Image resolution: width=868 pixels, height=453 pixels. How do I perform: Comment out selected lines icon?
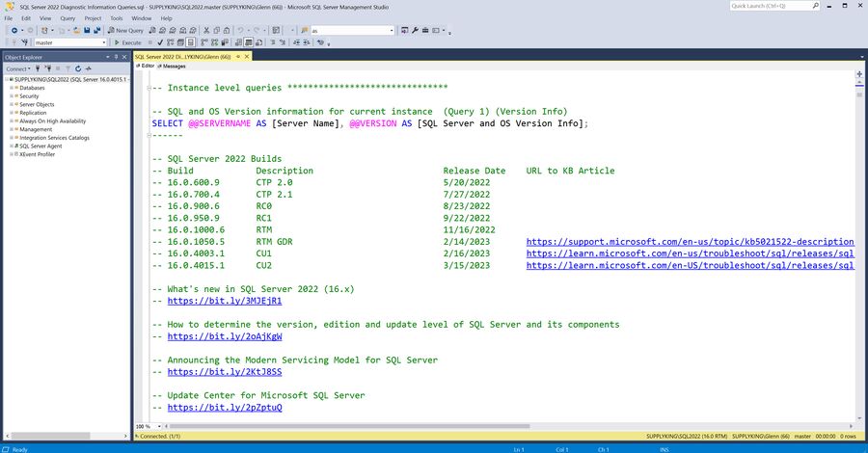[272, 42]
